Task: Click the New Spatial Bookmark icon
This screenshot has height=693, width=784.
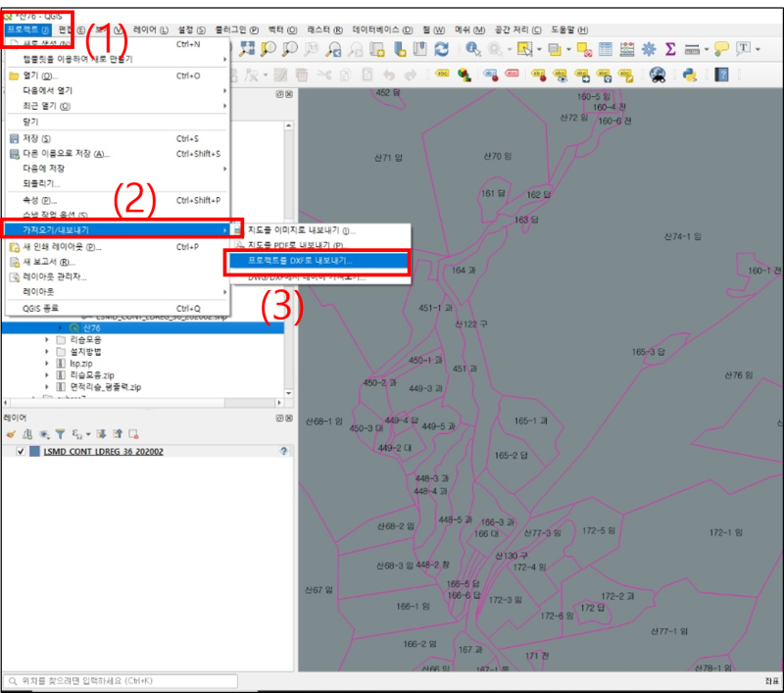Action: click(x=400, y=49)
